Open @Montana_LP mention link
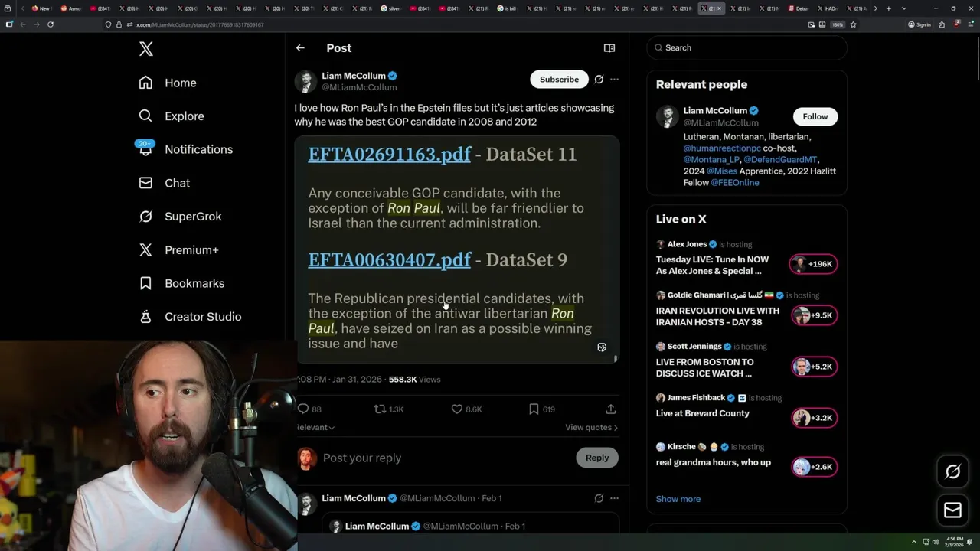This screenshot has width=980, height=551. coord(711,160)
